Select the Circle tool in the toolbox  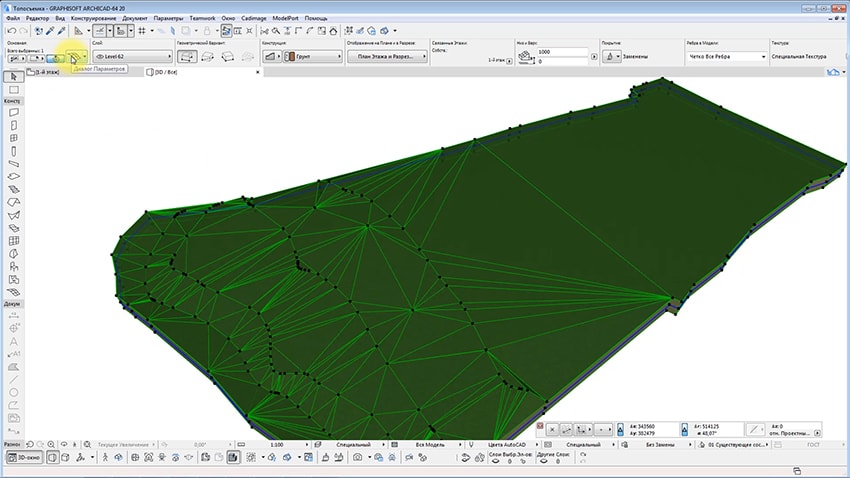click(x=14, y=392)
